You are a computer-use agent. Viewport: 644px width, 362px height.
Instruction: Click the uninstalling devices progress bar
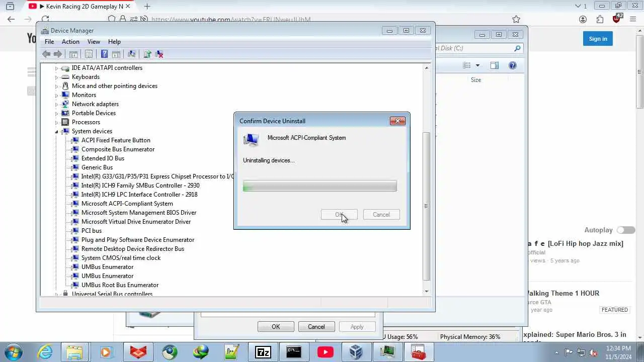(320, 186)
